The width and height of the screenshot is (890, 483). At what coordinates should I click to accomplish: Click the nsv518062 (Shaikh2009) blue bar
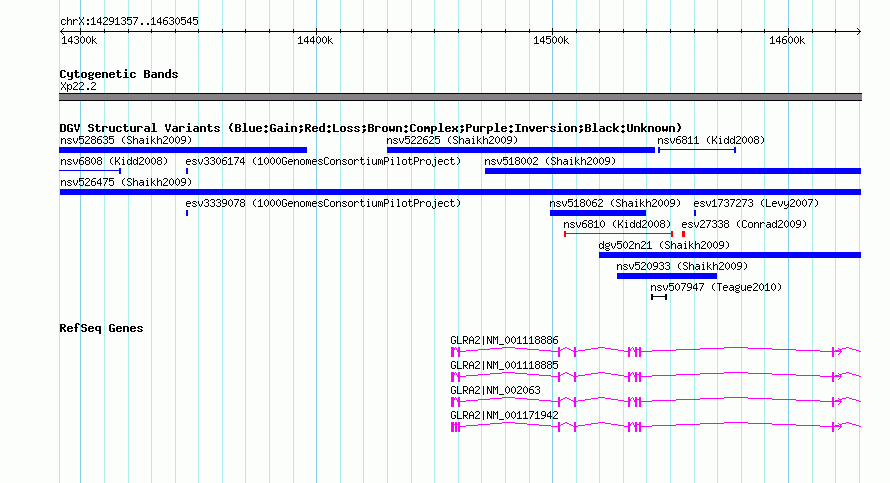coord(598,213)
